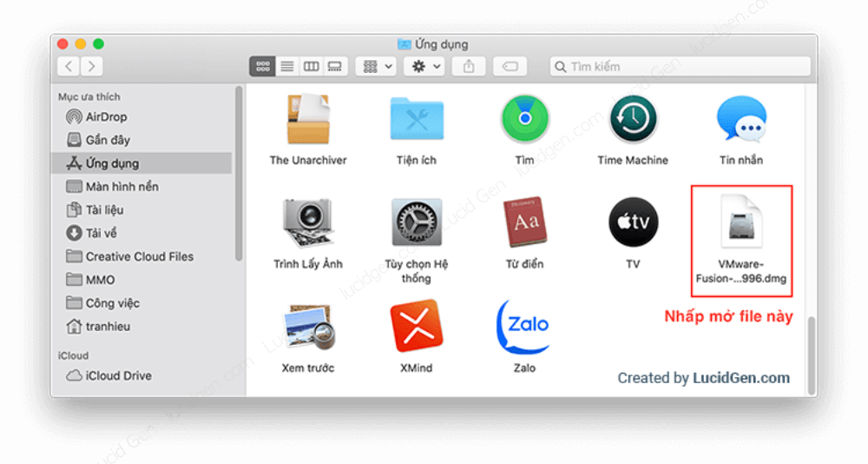This screenshot has height=464, width=868.
Task: Click the Ứng dụng window title folder icon
Action: pos(404,43)
